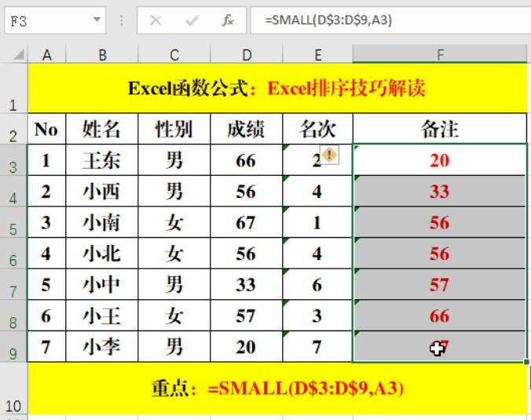Select the cell containing '小王'
531x420 pixels.
(102, 316)
